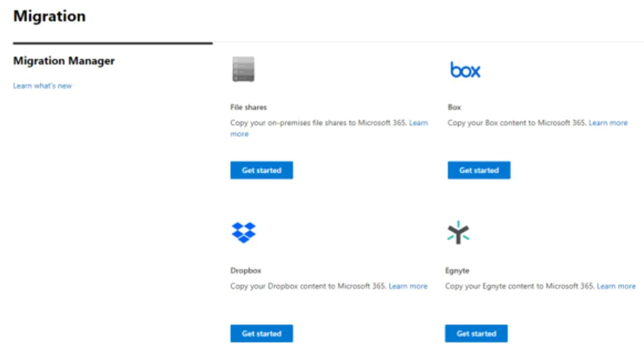
Task: Open Learn more link for Dropbox
Action: 408,286
